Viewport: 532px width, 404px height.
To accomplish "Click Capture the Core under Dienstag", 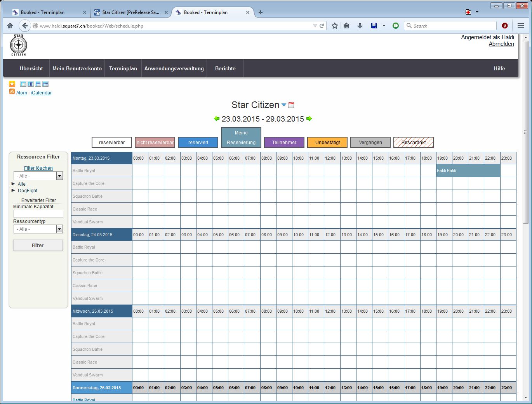I will tap(89, 260).
